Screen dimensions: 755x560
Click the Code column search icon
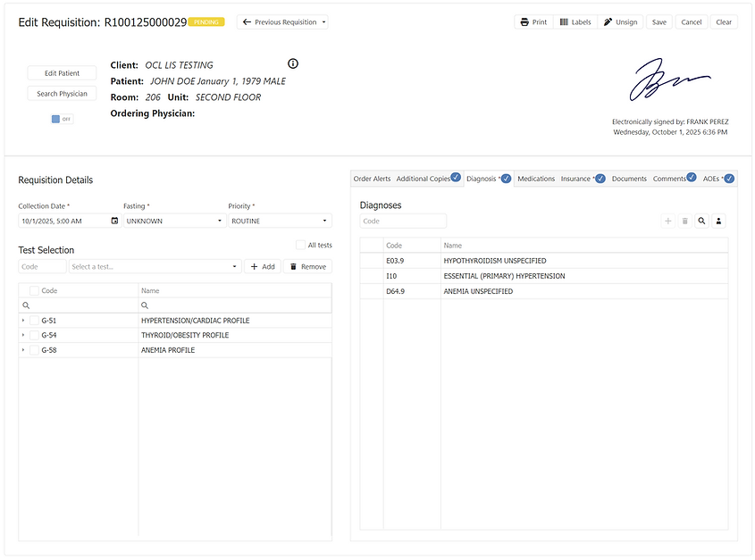click(x=26, y=305)
